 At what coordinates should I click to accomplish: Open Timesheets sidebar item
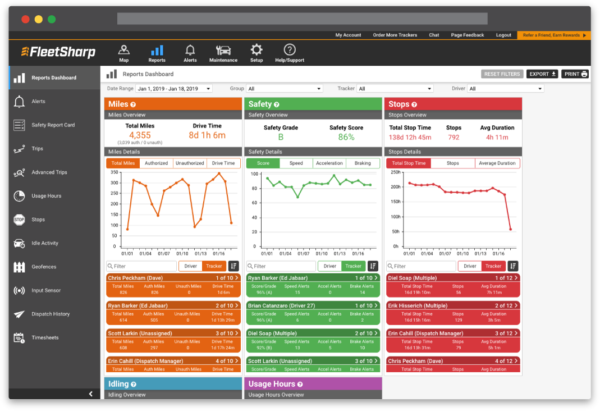coord(54,338)
